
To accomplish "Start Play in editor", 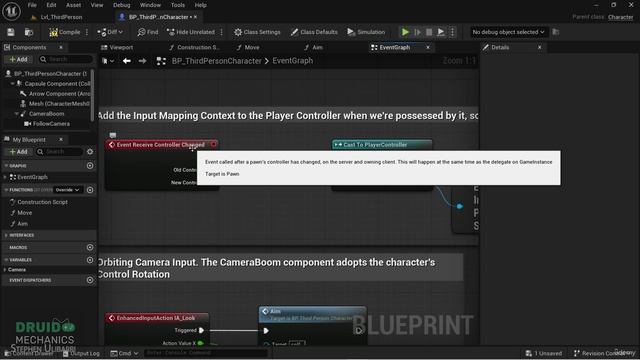I will point(405,32).
